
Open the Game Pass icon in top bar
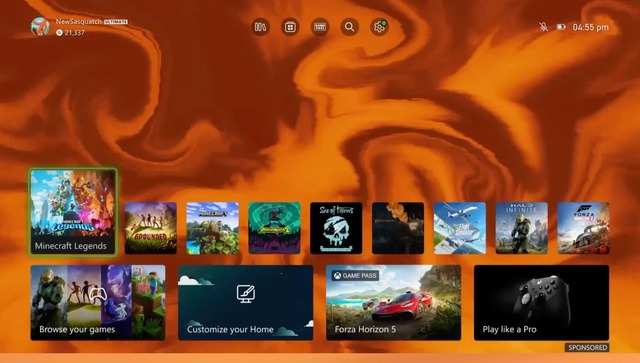click(x=320, y=27)
